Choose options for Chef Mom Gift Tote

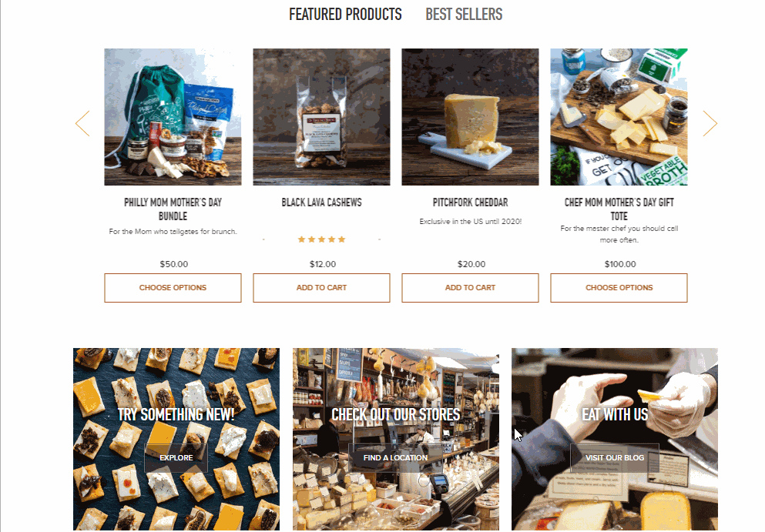(619, 288)
